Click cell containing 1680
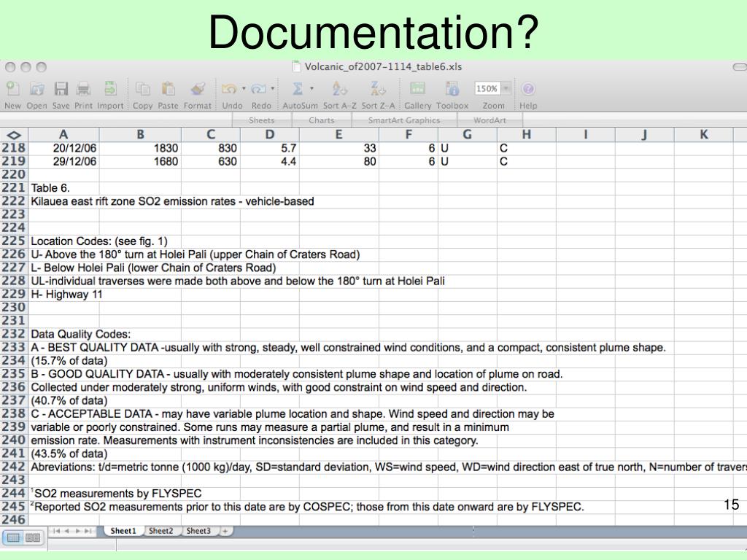The width and height of the screenshot is (747, 560). [140, 161]
